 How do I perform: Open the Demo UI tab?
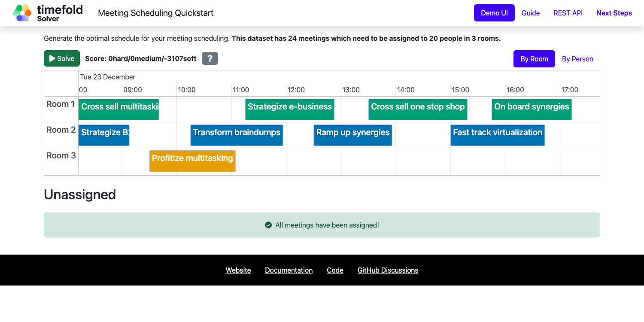(494, 13)
